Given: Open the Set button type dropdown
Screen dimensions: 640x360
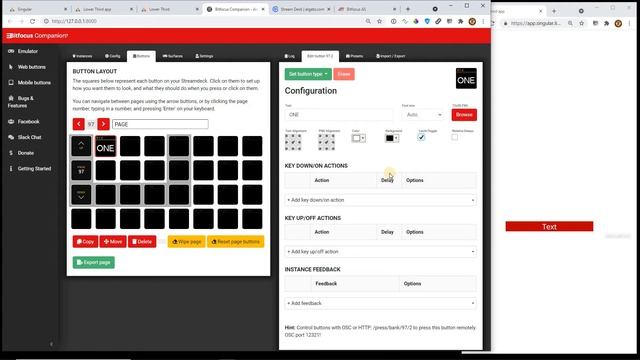Looking at the screenshot, I should click(308, 74).
